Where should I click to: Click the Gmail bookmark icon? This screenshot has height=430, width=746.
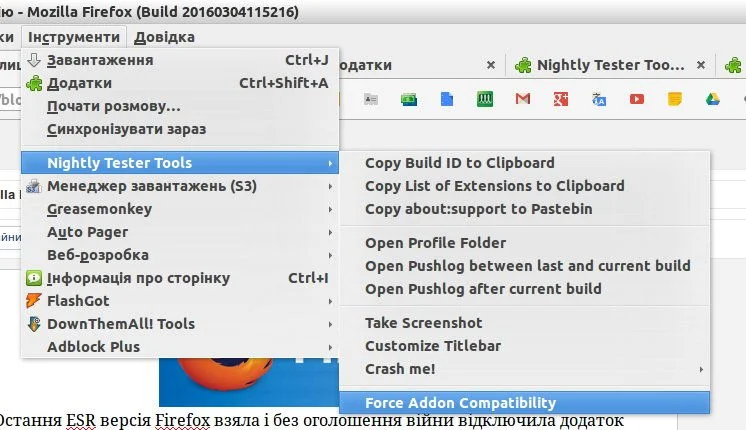(x=523, y=98)
